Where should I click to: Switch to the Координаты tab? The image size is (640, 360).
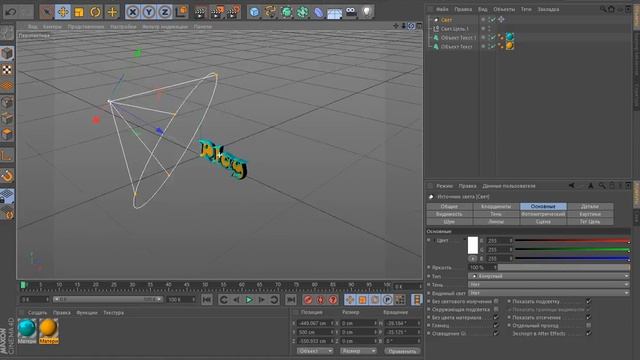point(496,207)
